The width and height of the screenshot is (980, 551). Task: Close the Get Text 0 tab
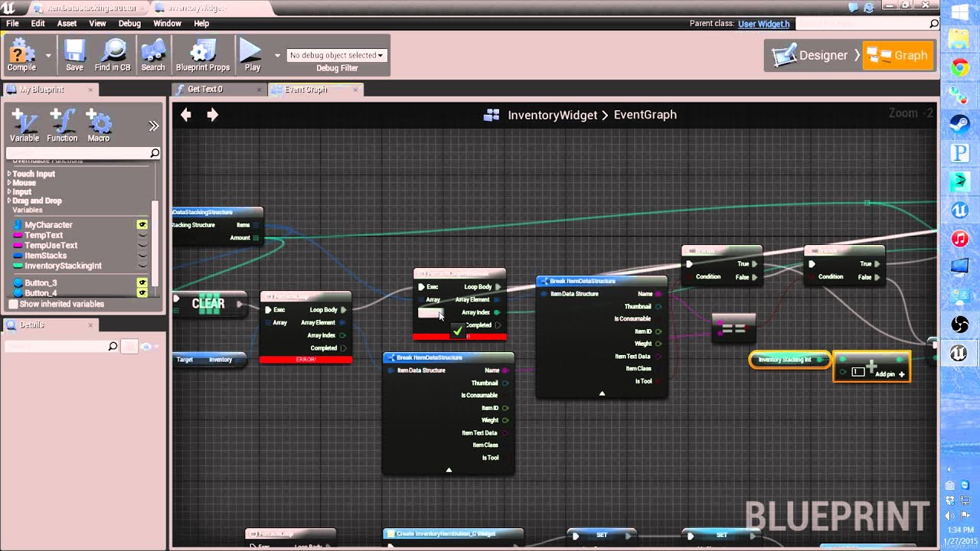[x=260, y=90]
